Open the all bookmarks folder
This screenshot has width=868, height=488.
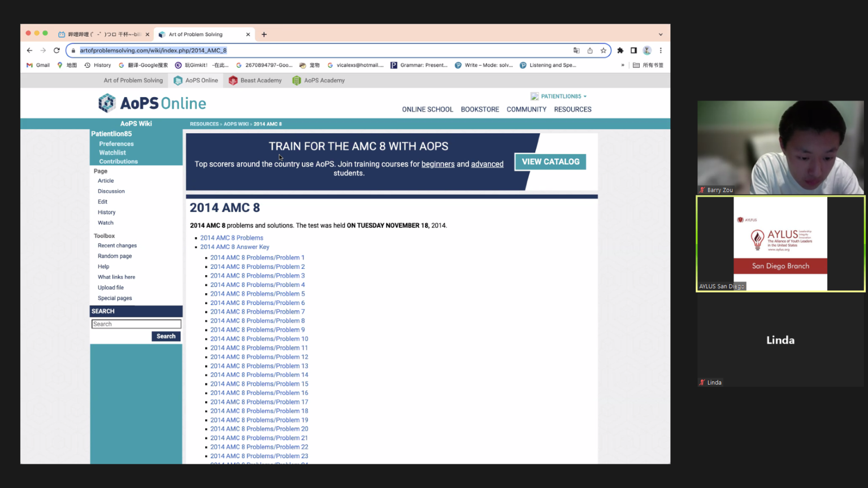tap(648, 65)
